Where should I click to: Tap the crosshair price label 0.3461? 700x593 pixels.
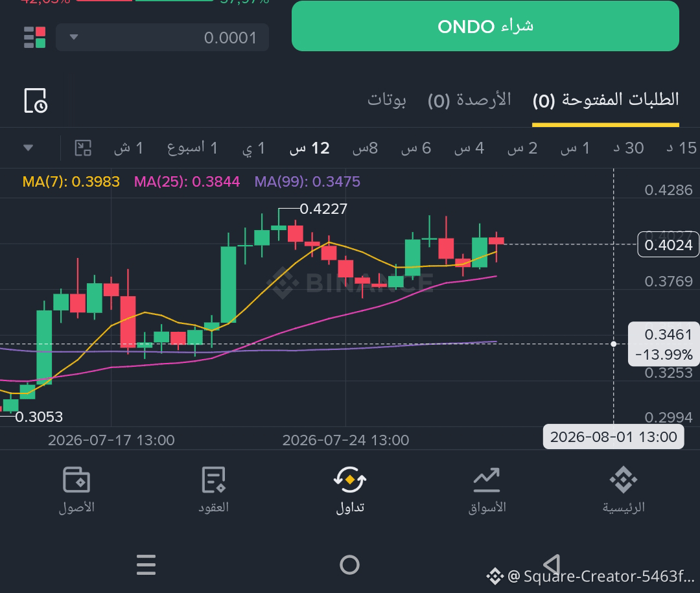[668, 334]
